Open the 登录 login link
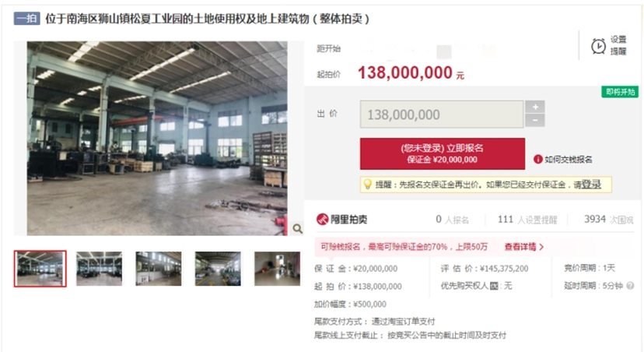 591,185
